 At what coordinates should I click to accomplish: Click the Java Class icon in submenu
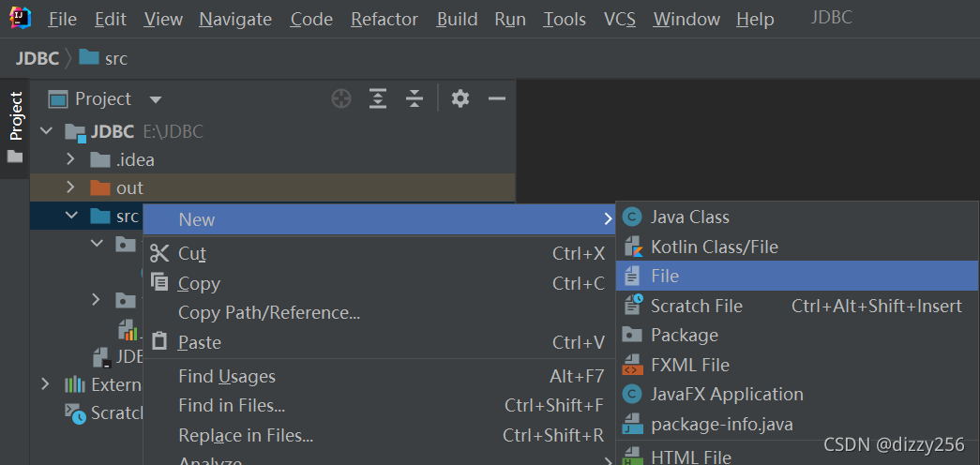[632, 217]
